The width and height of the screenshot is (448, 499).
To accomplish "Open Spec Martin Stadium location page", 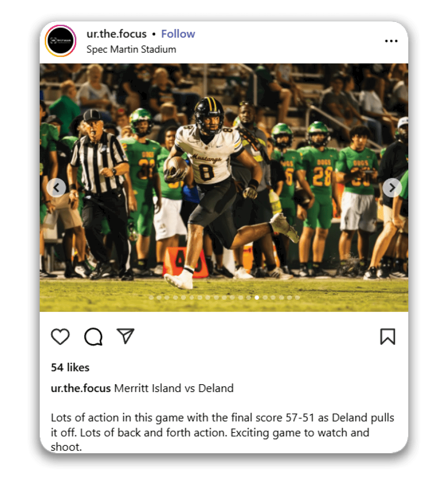I will [131, 49].
